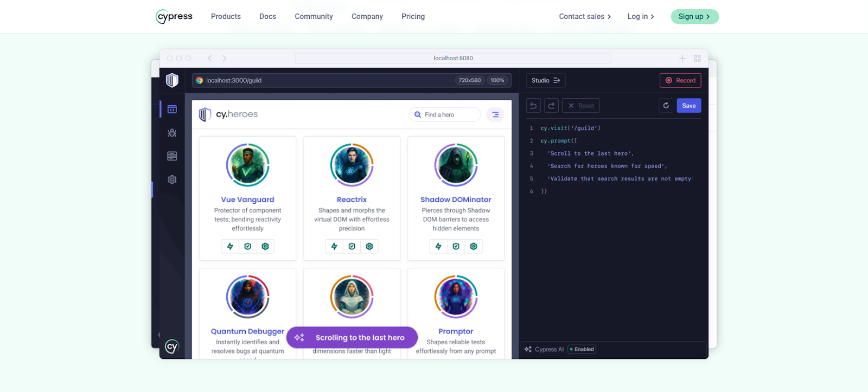
Task: Open the Debug bug icon in sidebar
Action: click(x=172, y=133)
